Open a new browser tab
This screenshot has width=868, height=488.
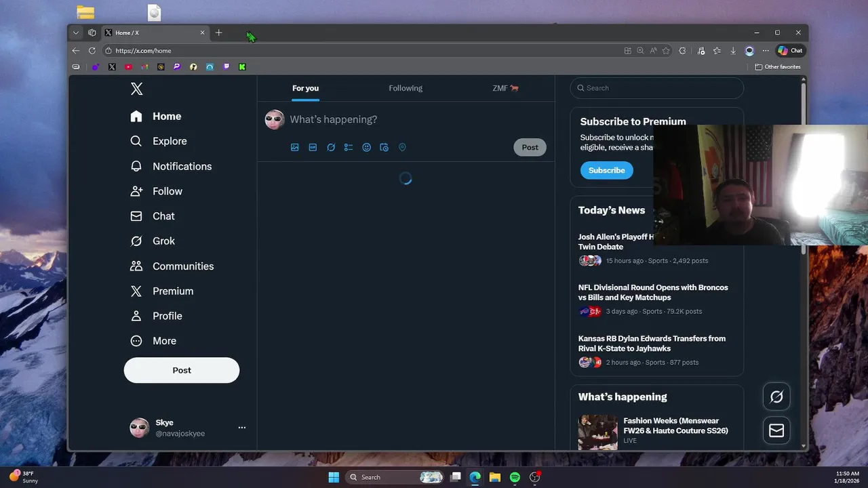click(x=218, y=33)
